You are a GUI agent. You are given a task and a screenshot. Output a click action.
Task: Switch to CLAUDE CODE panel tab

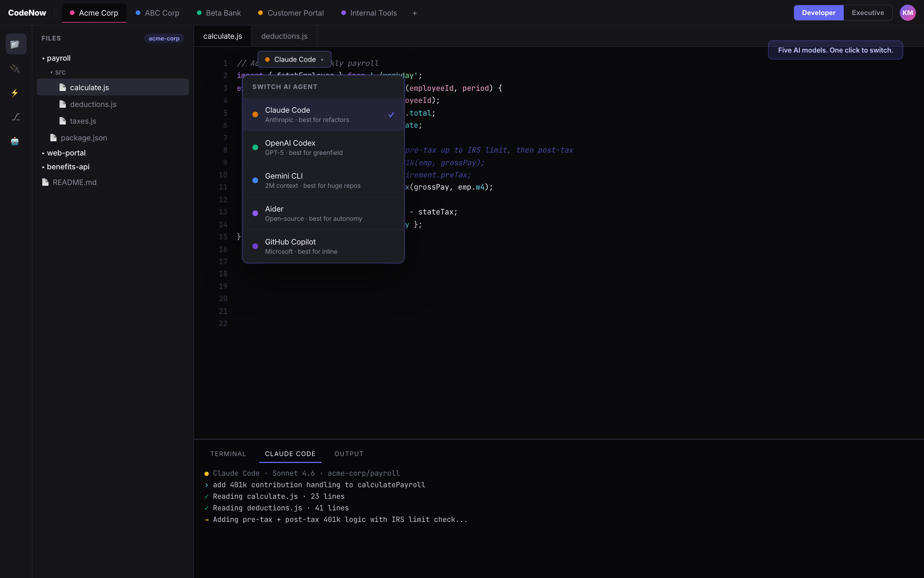[290, 454]
